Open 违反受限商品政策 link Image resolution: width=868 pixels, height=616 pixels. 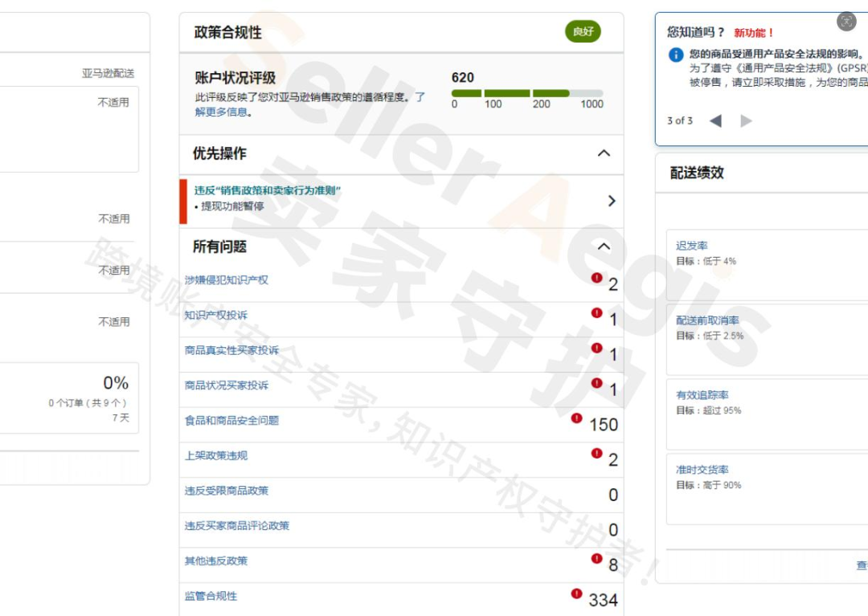pyautogui.click(x=227, y=491)
